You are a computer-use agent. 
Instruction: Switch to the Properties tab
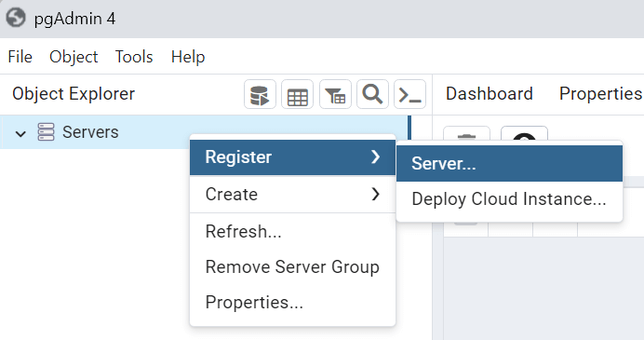(x=600, y=94)
